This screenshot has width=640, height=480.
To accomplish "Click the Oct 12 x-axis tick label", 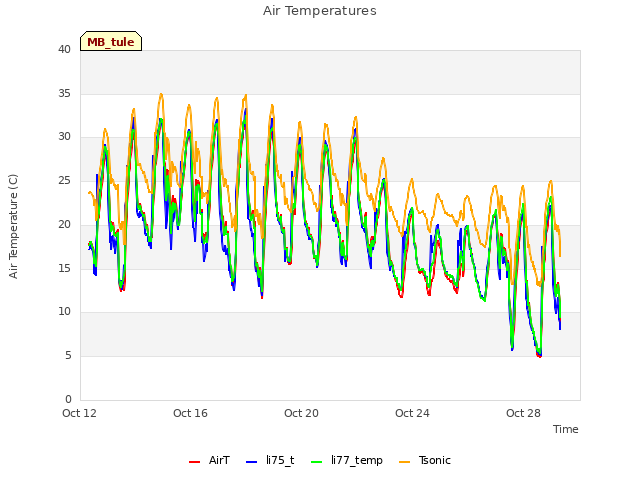I will 79,413.
